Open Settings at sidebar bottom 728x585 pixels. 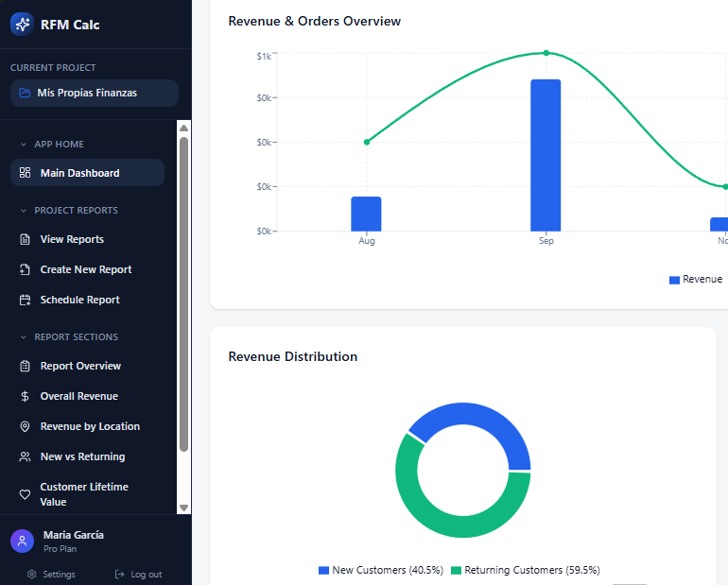click(51, 574)
